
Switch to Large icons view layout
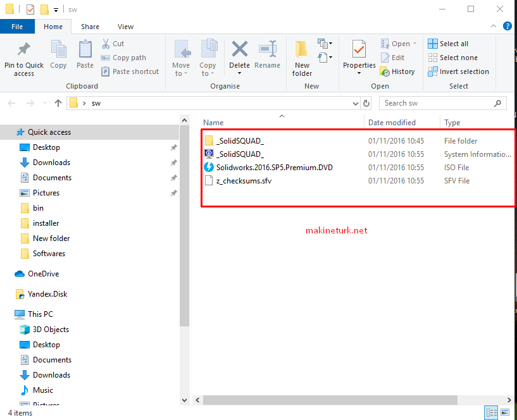505,412
